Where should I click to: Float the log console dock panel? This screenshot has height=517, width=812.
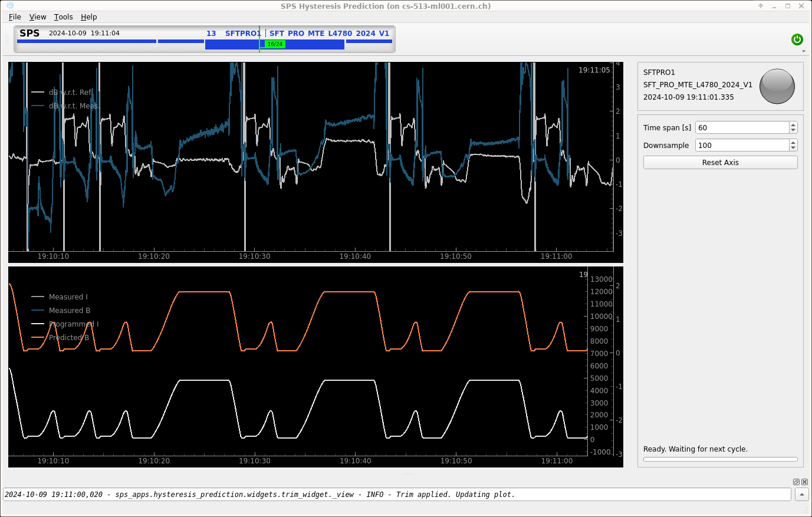point(796,482)
